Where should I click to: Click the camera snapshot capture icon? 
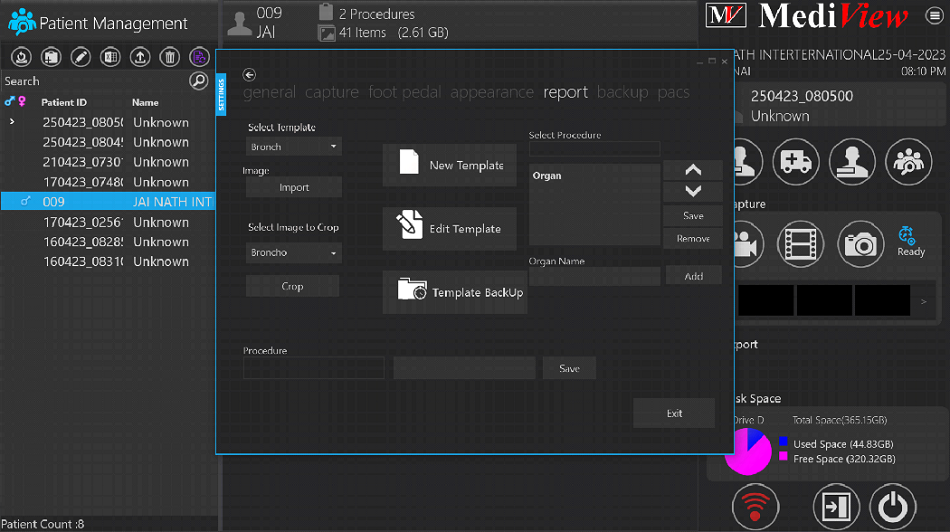(x=860, y=244)
